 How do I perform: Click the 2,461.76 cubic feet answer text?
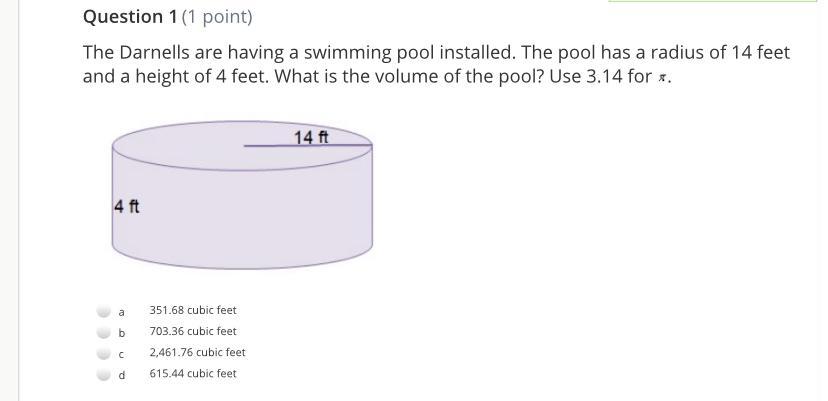[197, 352]
